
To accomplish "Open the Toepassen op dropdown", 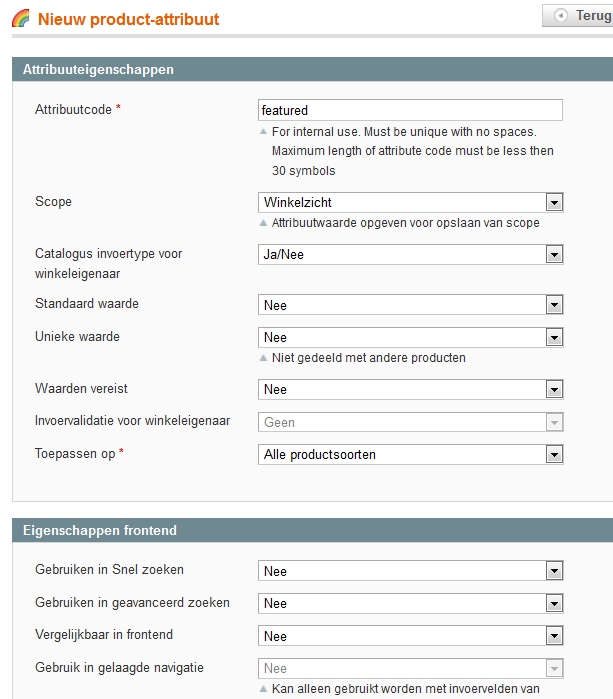I will point(411,455).
